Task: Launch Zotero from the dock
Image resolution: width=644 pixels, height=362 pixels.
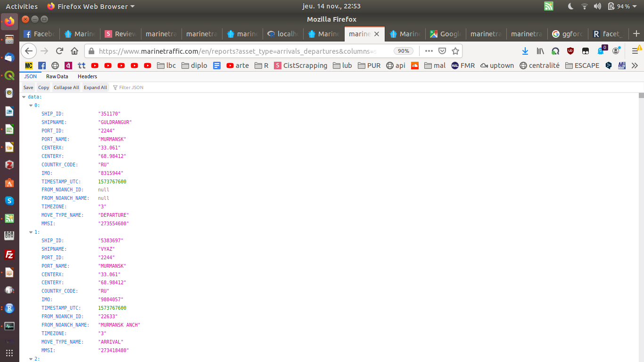Action: coord(9,165)
